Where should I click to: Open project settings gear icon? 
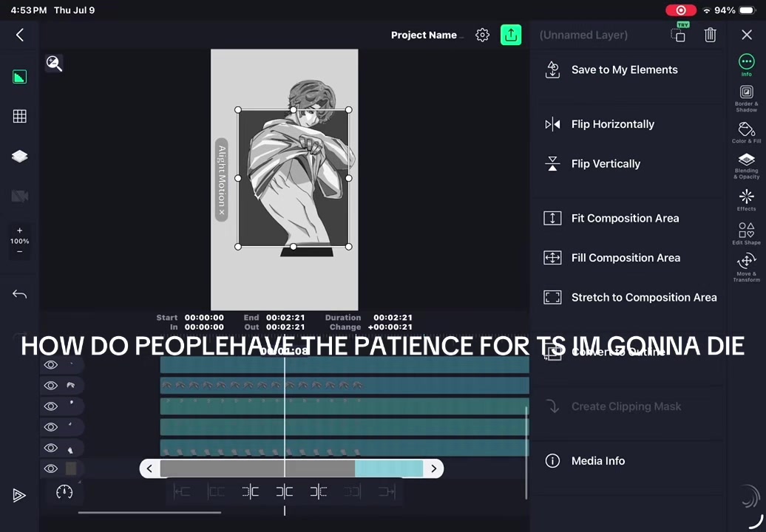point(482,35)
